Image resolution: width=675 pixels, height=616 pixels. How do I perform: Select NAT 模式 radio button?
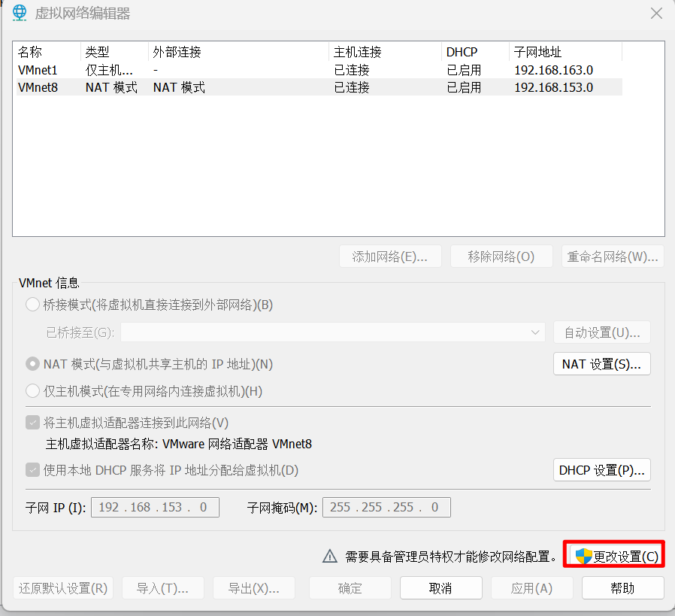click(x=33, y=364)
